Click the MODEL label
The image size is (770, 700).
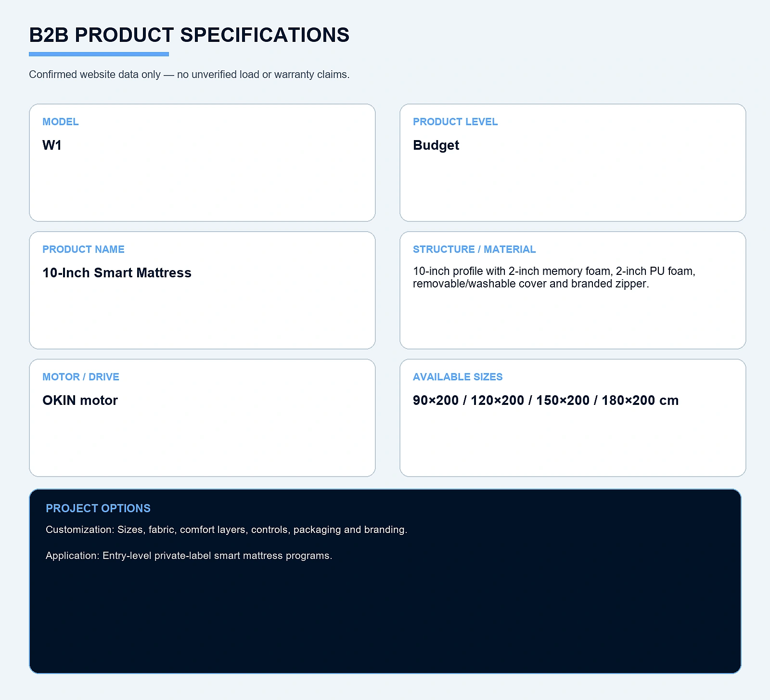click(x=60, y=122)
